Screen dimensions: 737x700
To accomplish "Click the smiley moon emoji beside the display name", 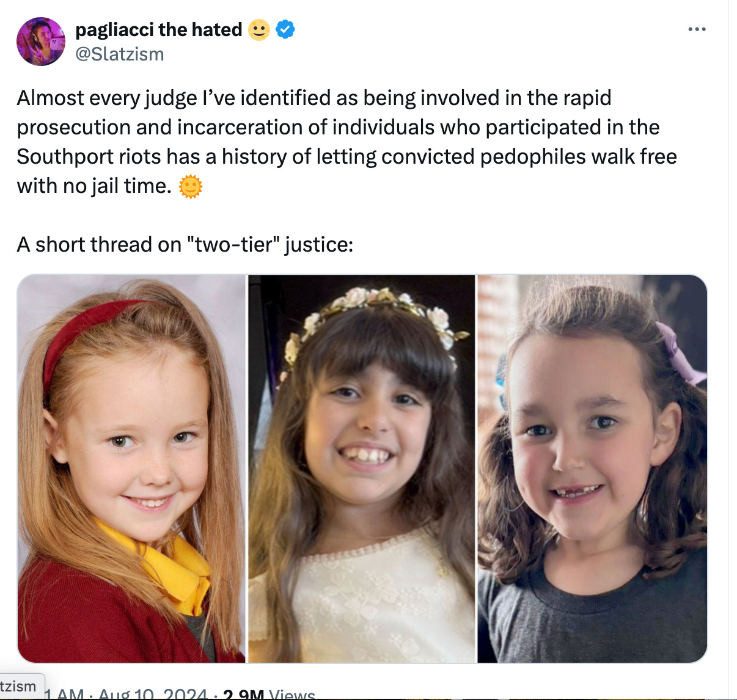I will click(259, 29).
